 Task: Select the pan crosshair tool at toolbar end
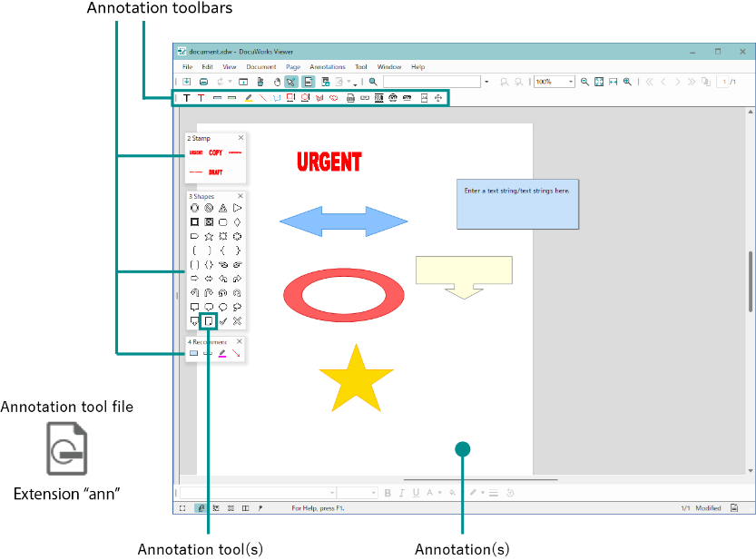(x=439, y=97)
